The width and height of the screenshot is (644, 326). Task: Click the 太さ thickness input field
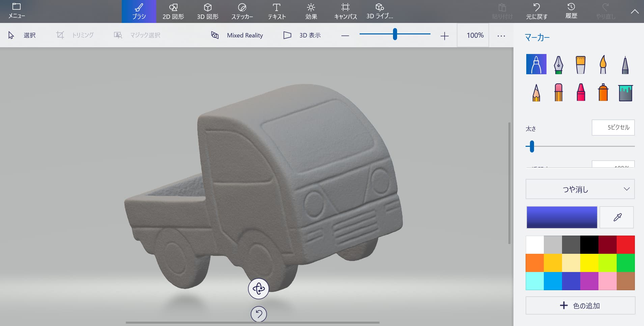pos(613,128)
